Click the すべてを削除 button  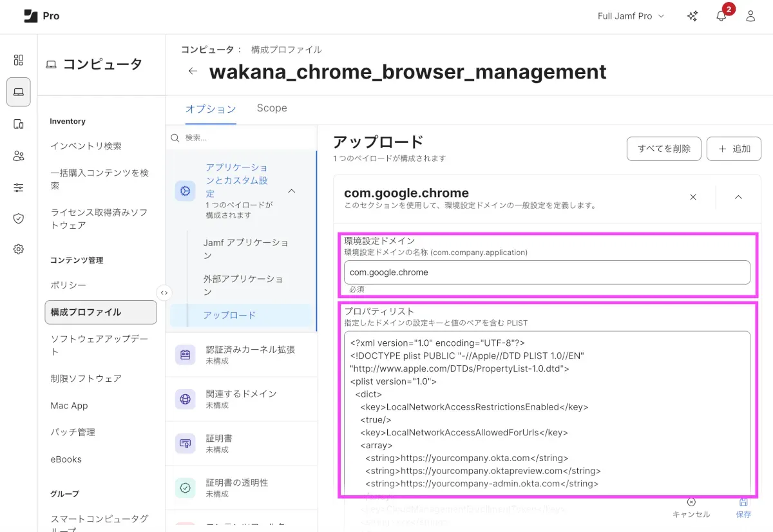663,149
